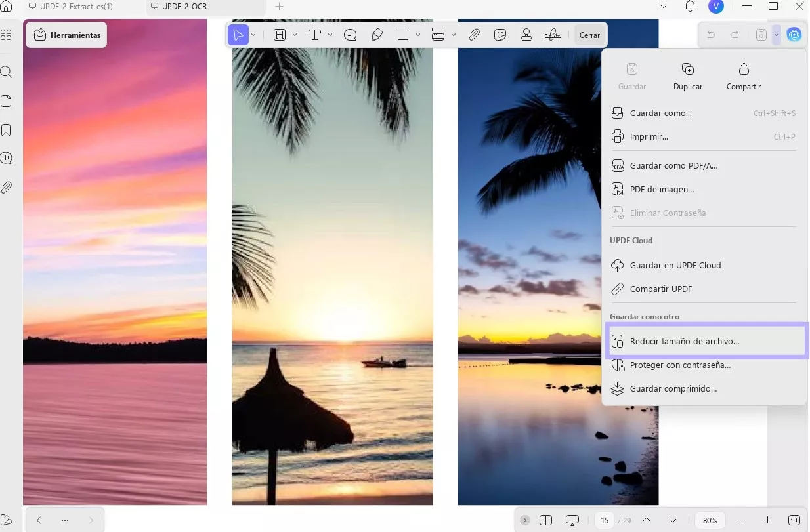Click the attachment paperclip tool
810x532 pixels.
(x=474, y=35)
